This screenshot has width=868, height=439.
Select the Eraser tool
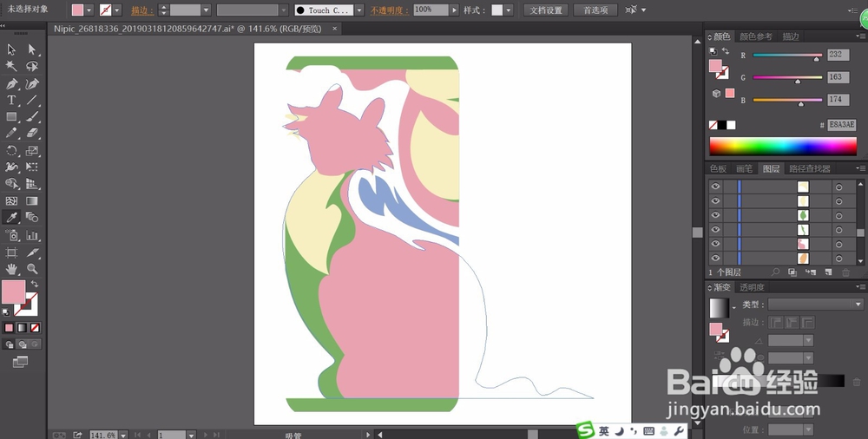[32, 134]
